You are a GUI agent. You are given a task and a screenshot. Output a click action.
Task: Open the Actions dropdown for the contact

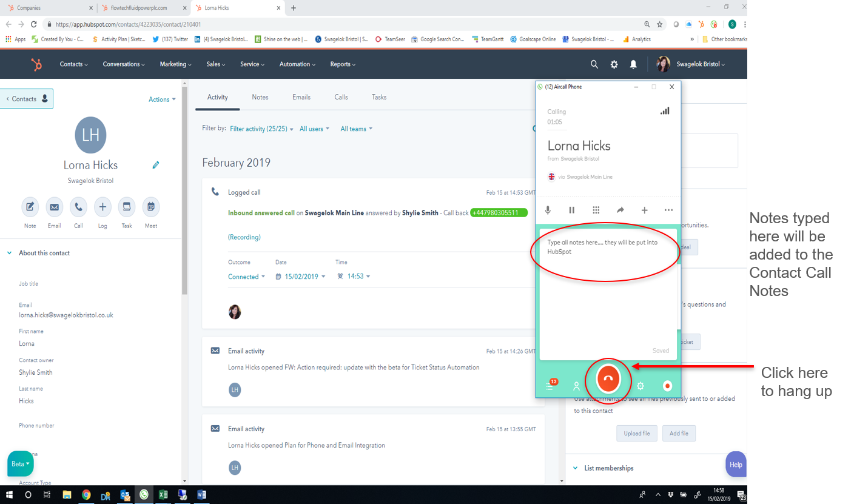pos(162,99)
